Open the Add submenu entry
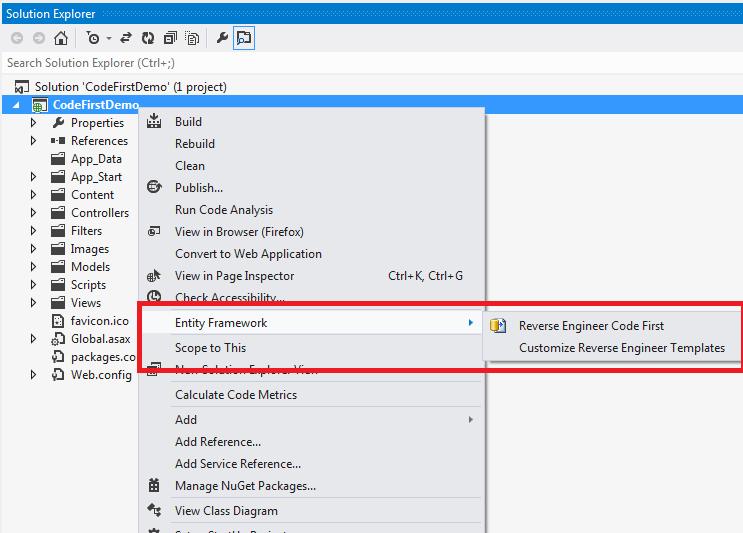This screenshot has width=743, height=533. [186, 420]
